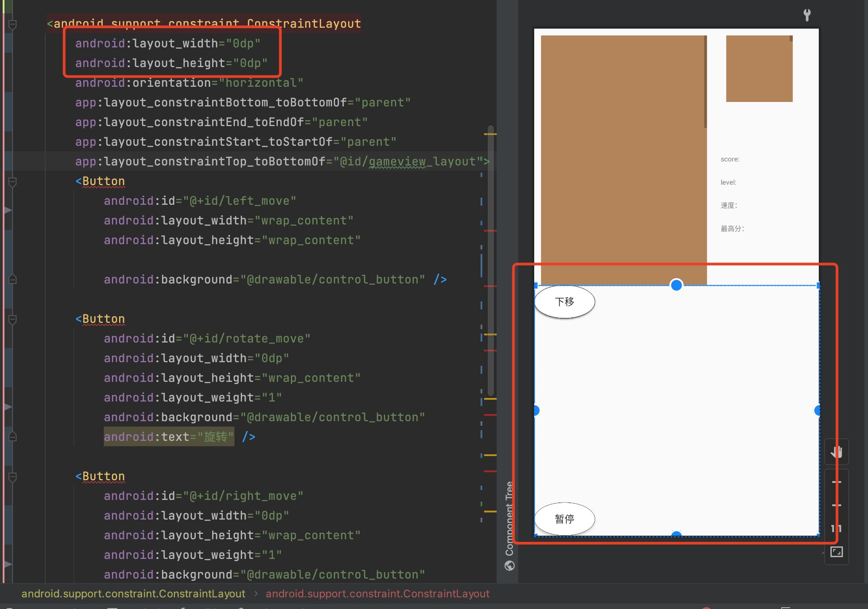Click the top blue constraint handle circle
The height and width of the screenshot is (609, 868).
(x=676, y=285)
